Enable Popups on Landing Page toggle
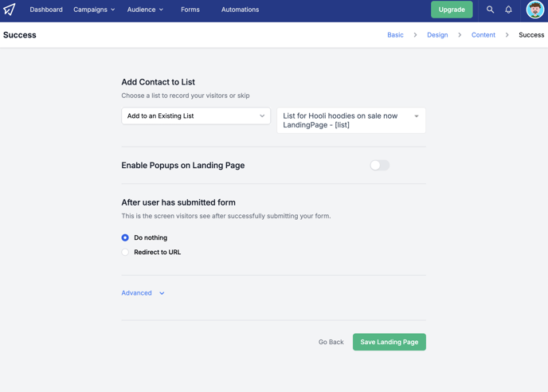The image size is (548, 392). pos(380,165)
